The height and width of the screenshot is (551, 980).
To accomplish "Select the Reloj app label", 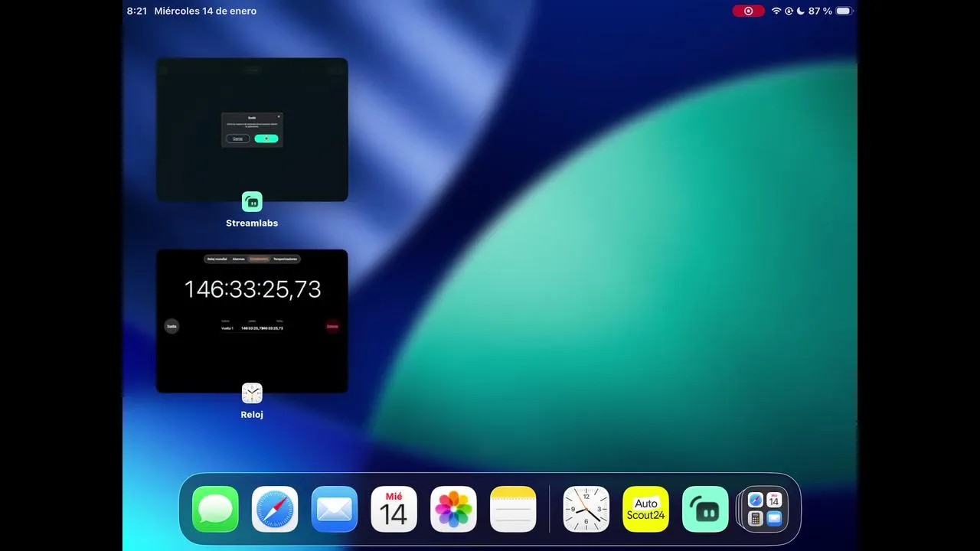I will pyautogui.click(x=252, y=415).
